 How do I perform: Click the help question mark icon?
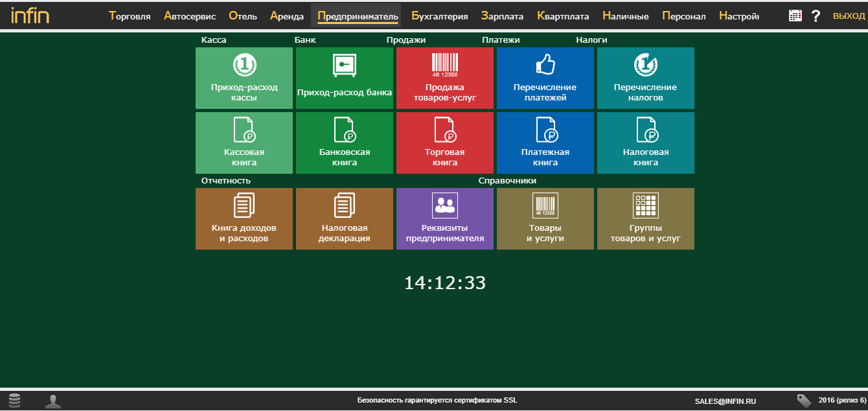tap(816, 16)
